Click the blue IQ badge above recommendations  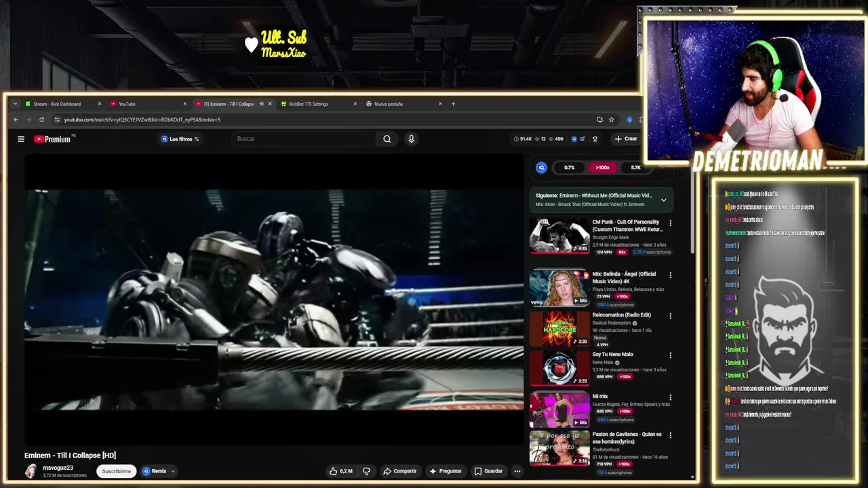coord(541,167)
